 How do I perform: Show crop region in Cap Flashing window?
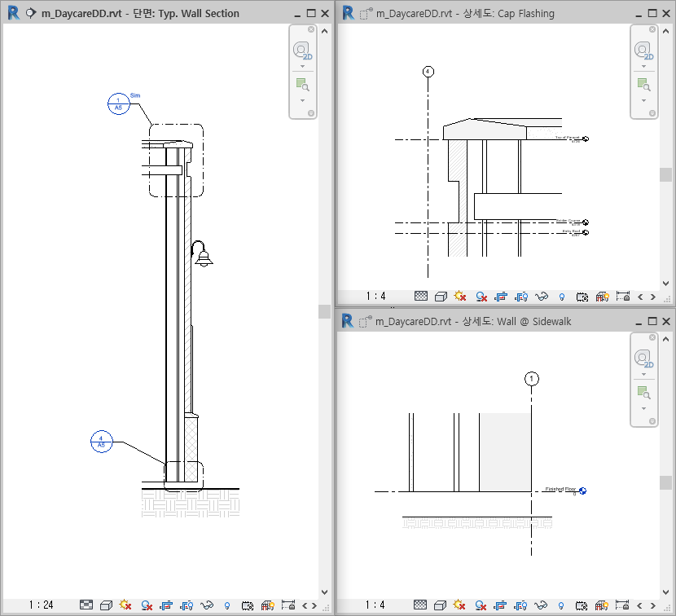coord(521,297)
